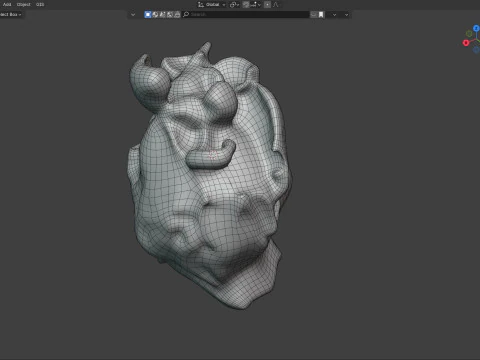Open the Object menu
Image resolution: width=480 pixels, height=360 pixels.
pos(23,4)
